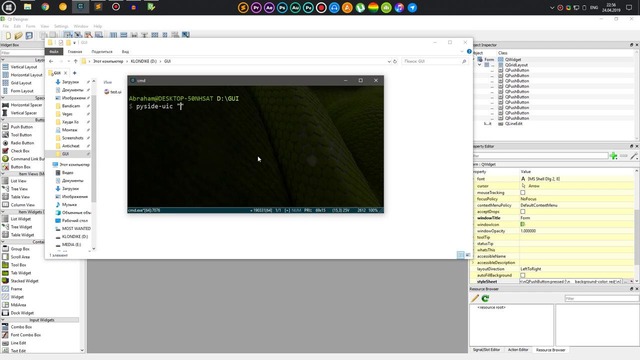Click the Save Form disk icon in Qt Designer
640x360 pixels.
[x=29, y=36]
